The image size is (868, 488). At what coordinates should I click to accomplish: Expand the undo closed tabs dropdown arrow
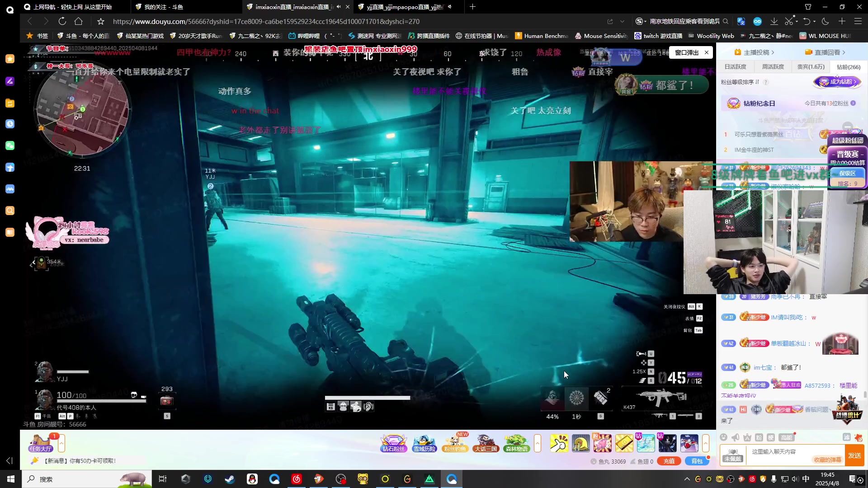[814, 21]
